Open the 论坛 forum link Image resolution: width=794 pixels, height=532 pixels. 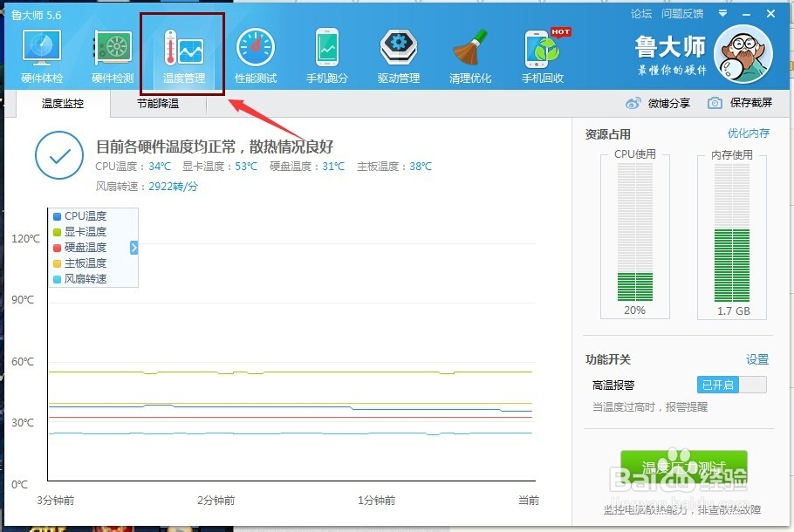[x=641, y=14]
